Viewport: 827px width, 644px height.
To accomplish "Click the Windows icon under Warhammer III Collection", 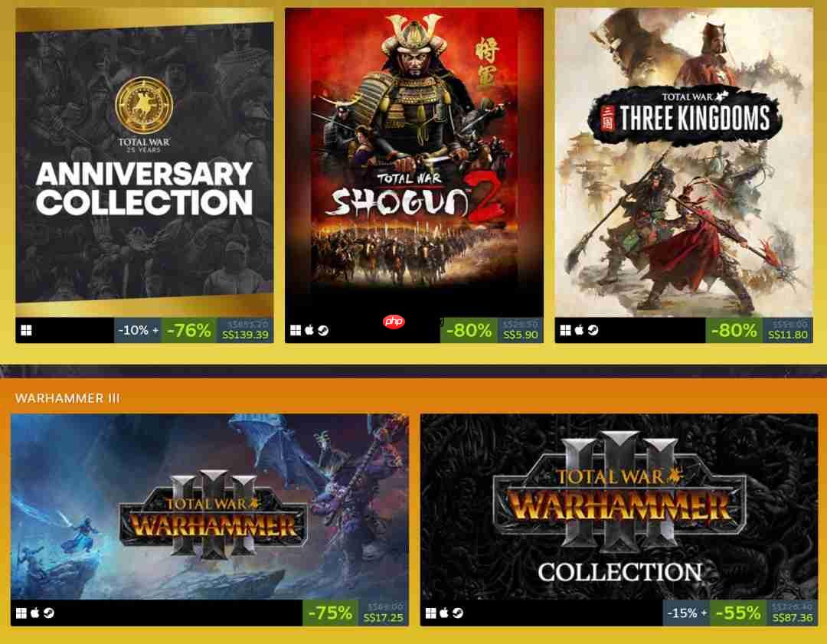I will click(x=431, y=613).
